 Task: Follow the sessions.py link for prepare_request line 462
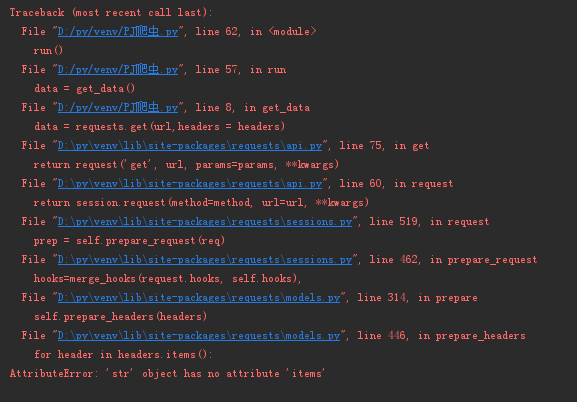205,260
